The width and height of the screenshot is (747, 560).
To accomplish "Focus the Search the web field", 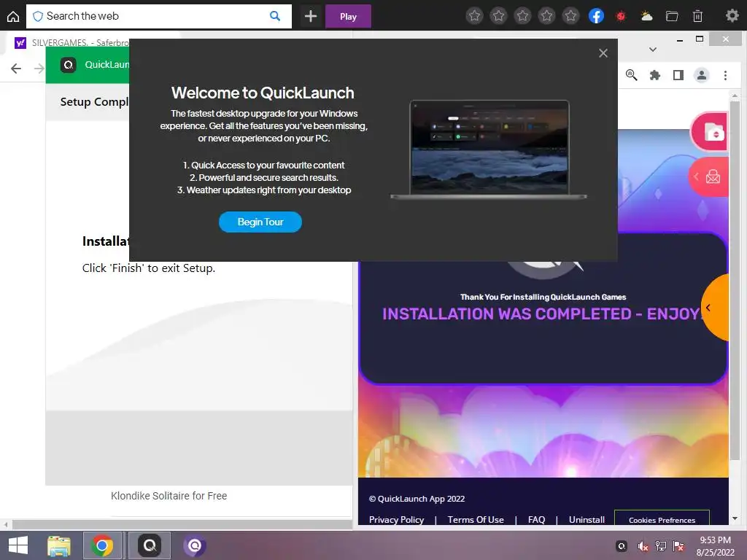I will tap(158, 16).
